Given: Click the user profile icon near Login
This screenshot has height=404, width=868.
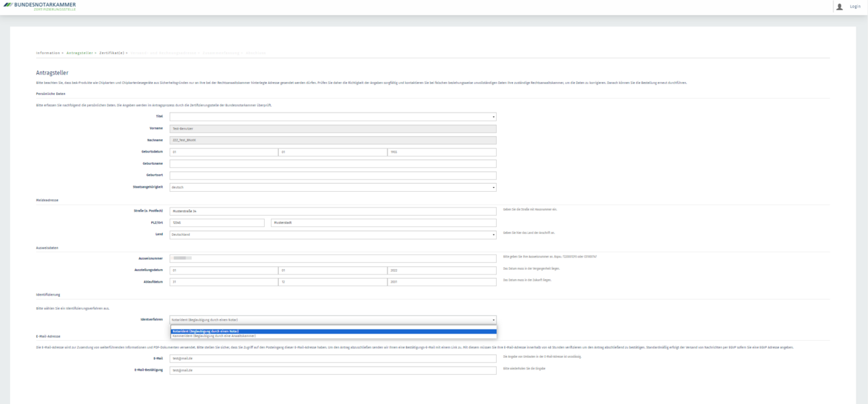Looking at the screenshot, I should coord(839,6).
